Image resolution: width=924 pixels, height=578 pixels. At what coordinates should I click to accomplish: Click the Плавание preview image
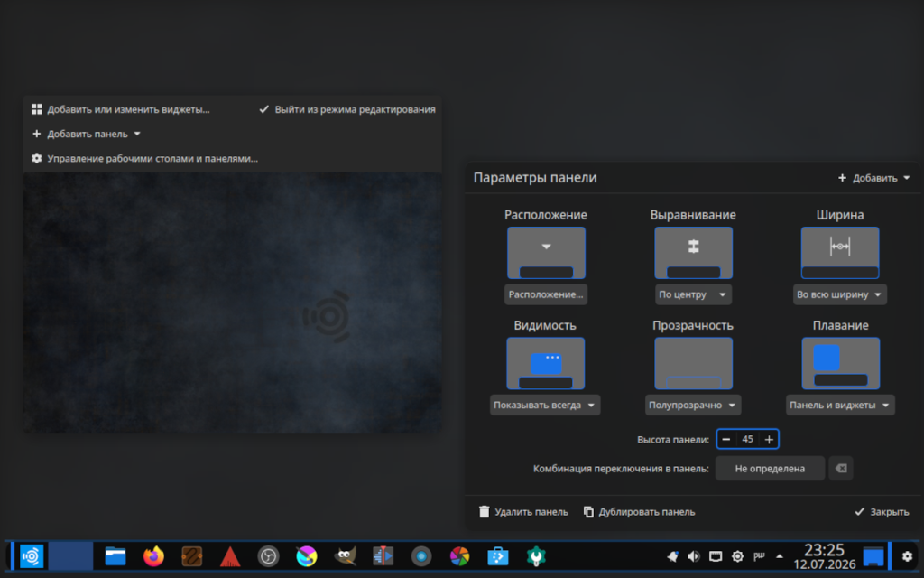(841, 363)
